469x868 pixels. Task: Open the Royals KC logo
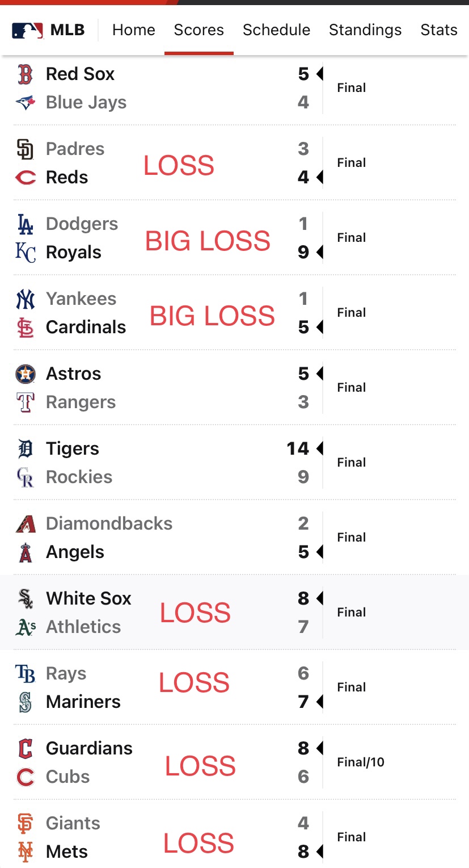click(x=26, y=253)
